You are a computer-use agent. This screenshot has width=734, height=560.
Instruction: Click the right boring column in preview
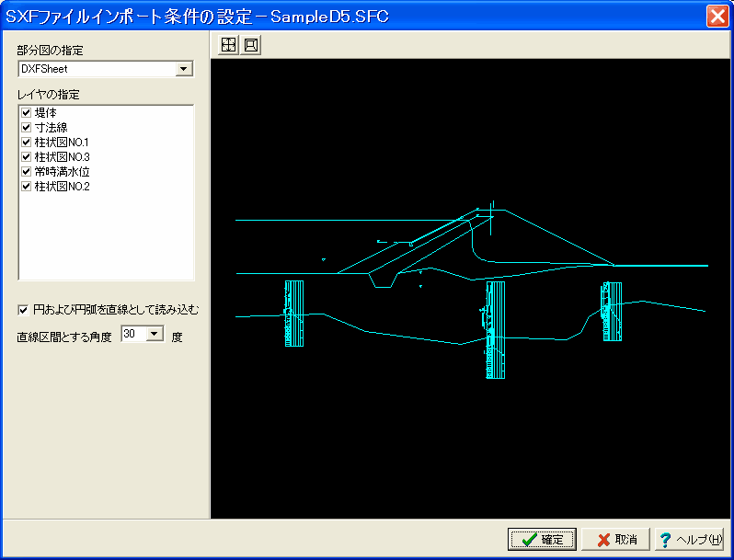[x=612, y=311]
